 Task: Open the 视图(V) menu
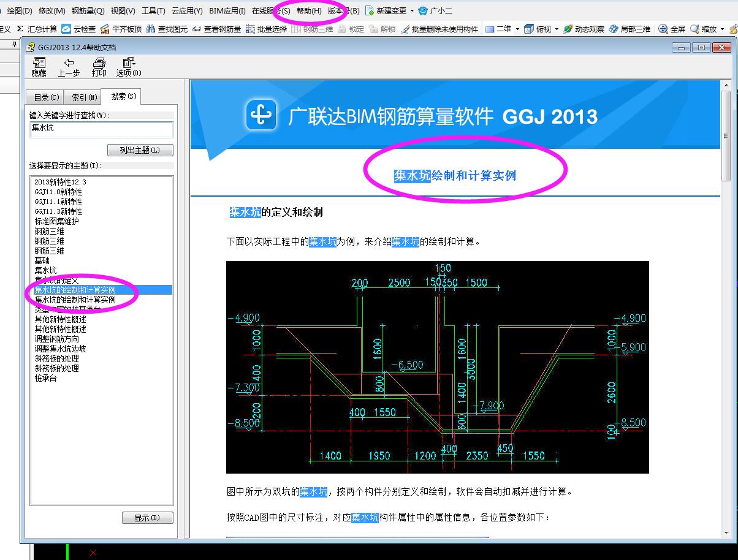pyautogui.click(x=123, y=10)
